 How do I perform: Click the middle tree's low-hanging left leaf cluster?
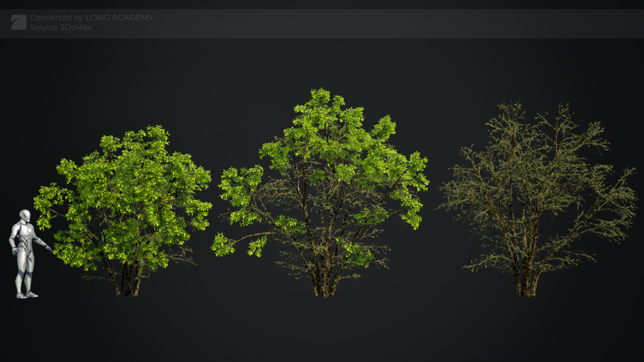click(223, 245)
